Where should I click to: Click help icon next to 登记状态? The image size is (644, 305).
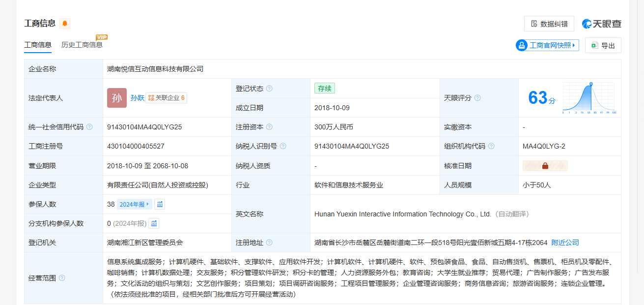[269, 89]
